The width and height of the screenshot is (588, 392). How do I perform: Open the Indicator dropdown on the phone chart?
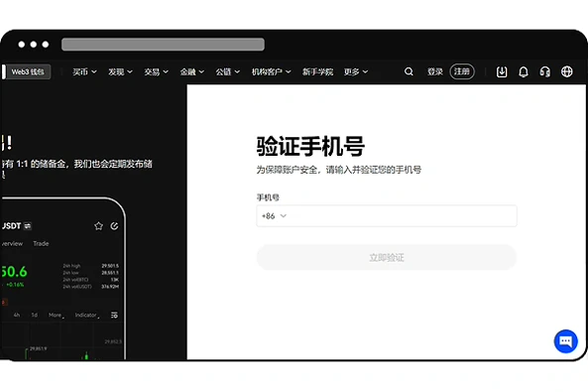(x=87, y=315)
